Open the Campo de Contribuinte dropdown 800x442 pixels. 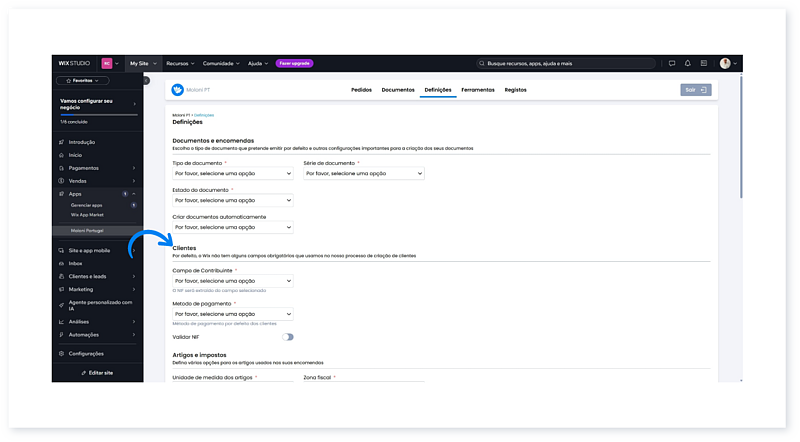click(233, 281)
